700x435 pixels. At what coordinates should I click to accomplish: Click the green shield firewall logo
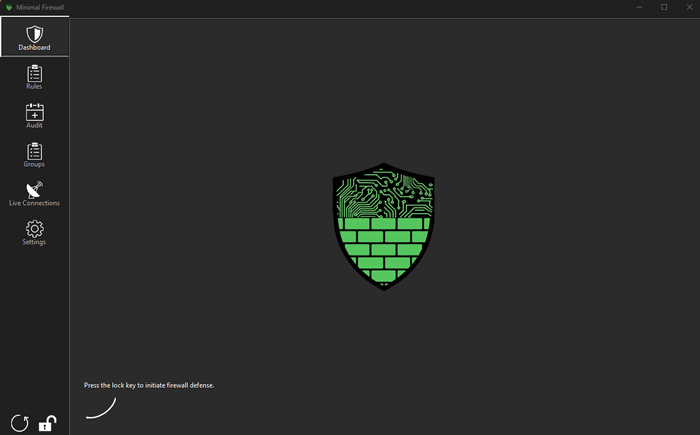[x=383, y=226]
